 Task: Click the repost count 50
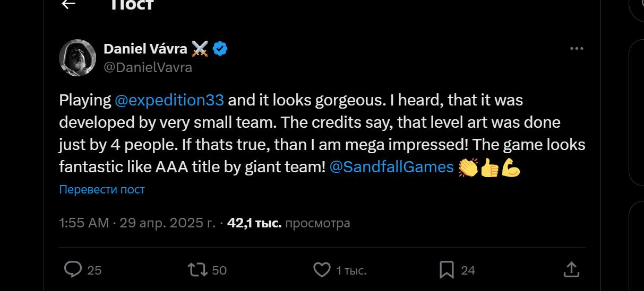click(x=219, y=270)
